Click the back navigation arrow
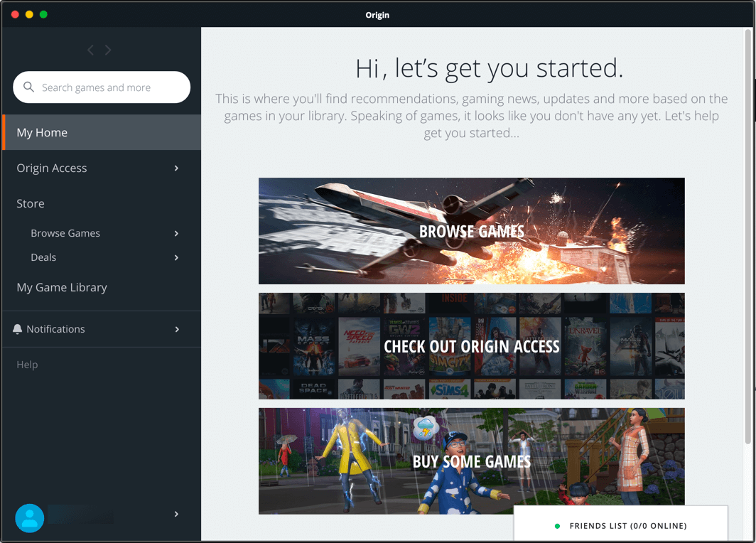The height and width of the screenshot is (543, 756). click(x=91, y=50)
